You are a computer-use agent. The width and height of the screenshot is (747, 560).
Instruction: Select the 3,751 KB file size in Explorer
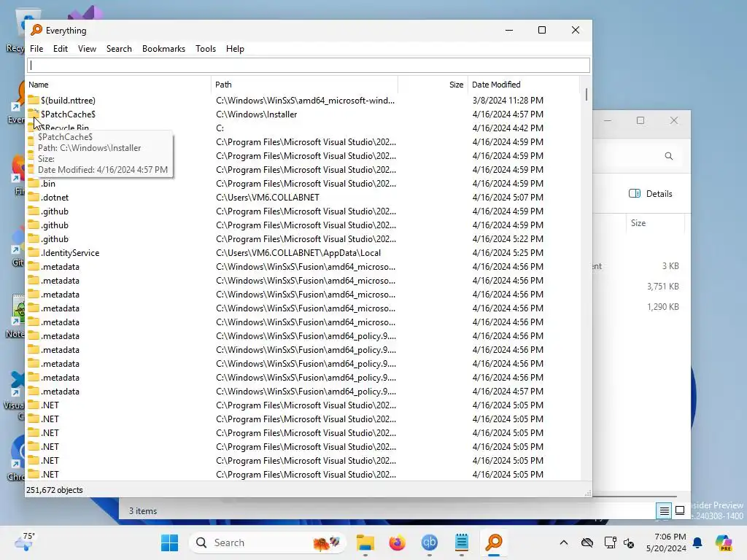pyautogui.click(x=662, y=286)
